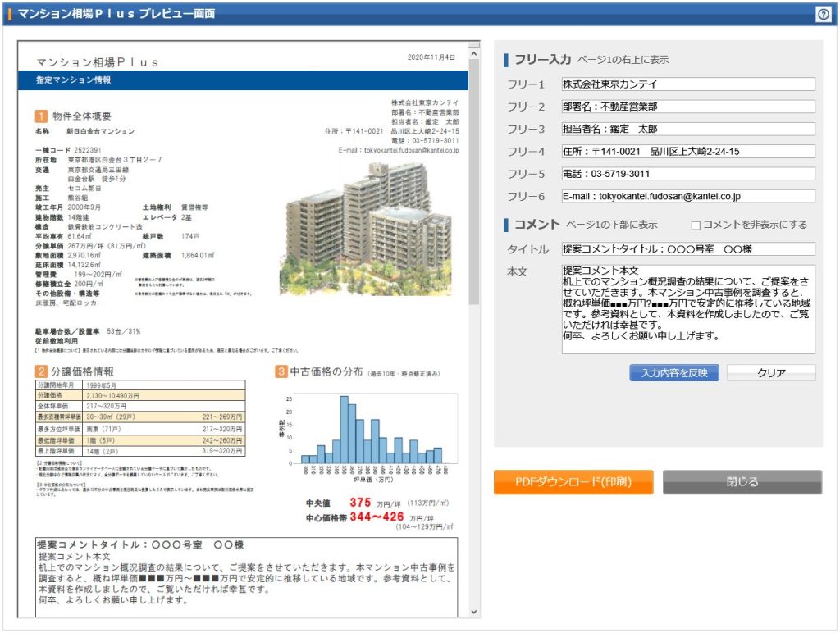Image resolution: width=840 pixels, height=633 pixels.
Task: Click the フリー1 company name field
Action: [x=687, y=84]
